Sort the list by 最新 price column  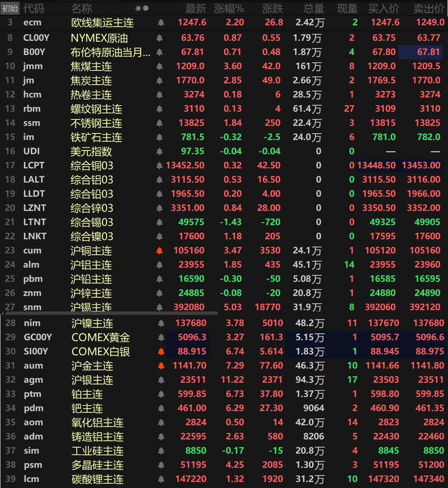(196, 7)
